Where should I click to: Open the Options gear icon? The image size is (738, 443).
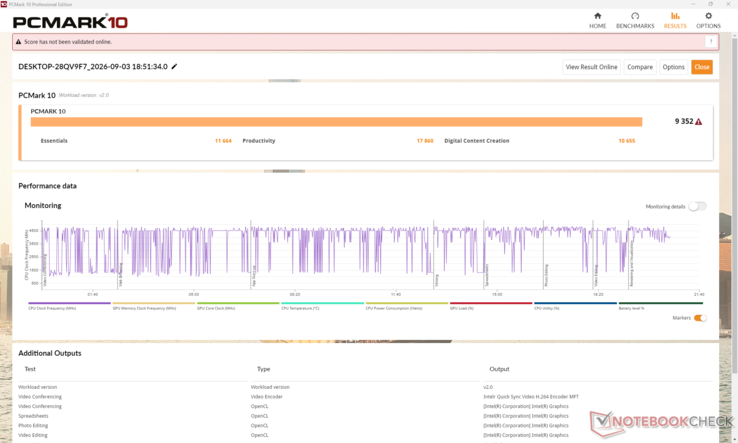(708, 16)
